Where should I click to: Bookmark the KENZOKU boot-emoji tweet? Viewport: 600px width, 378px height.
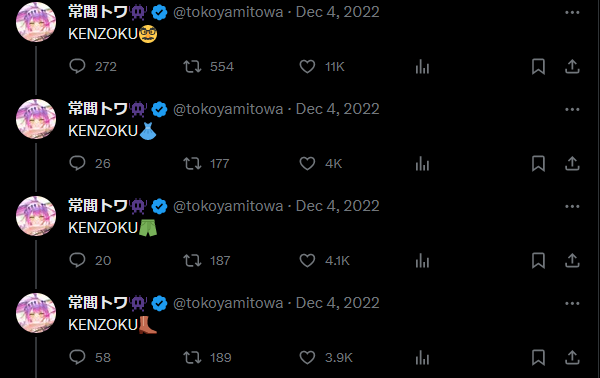(538, 358)
